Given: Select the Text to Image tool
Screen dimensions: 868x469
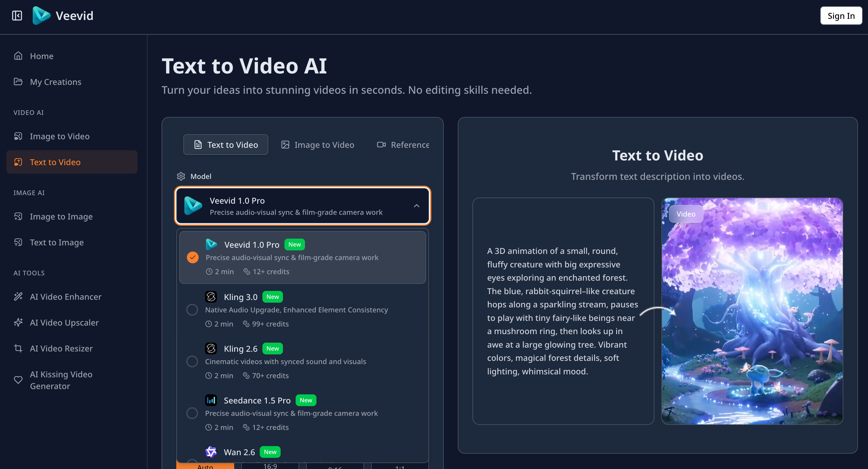Looking at the screenshot, I should [x=57, y=242].
